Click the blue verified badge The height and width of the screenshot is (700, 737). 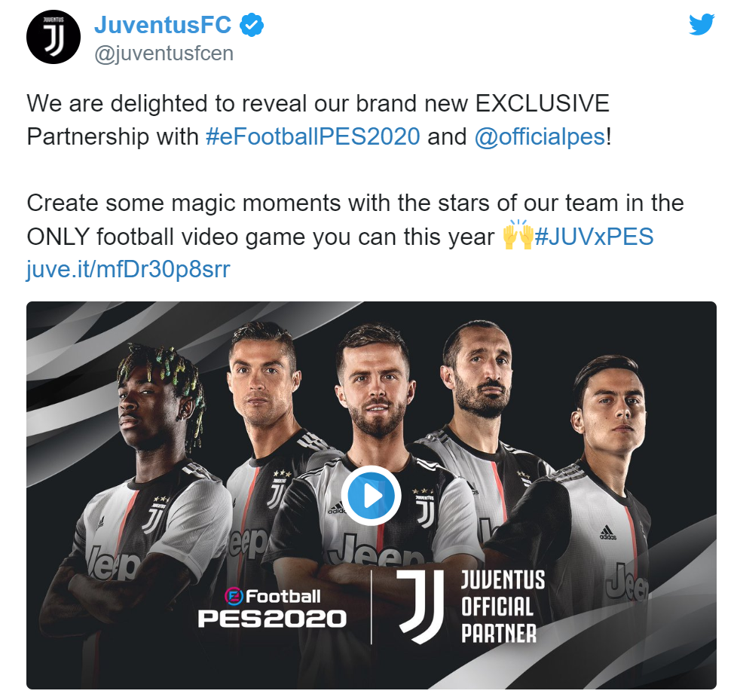click(x=252, y=26)
